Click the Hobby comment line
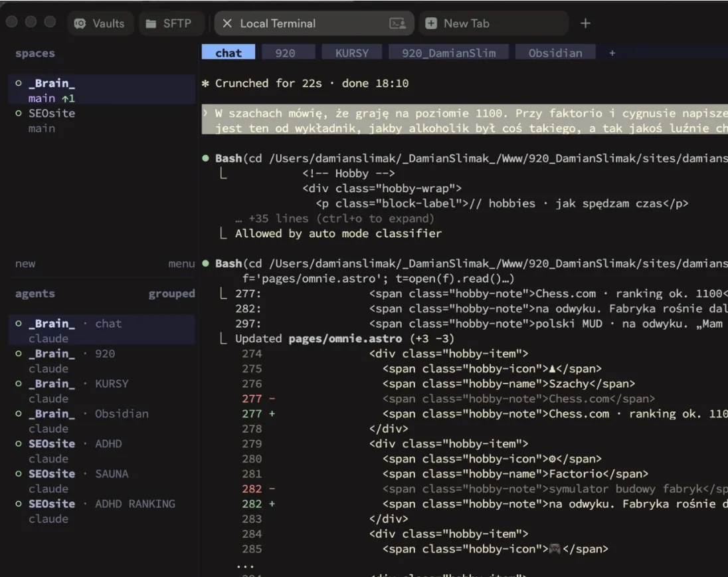The width and height of the screenshot is (728, 577). [349, 173]
